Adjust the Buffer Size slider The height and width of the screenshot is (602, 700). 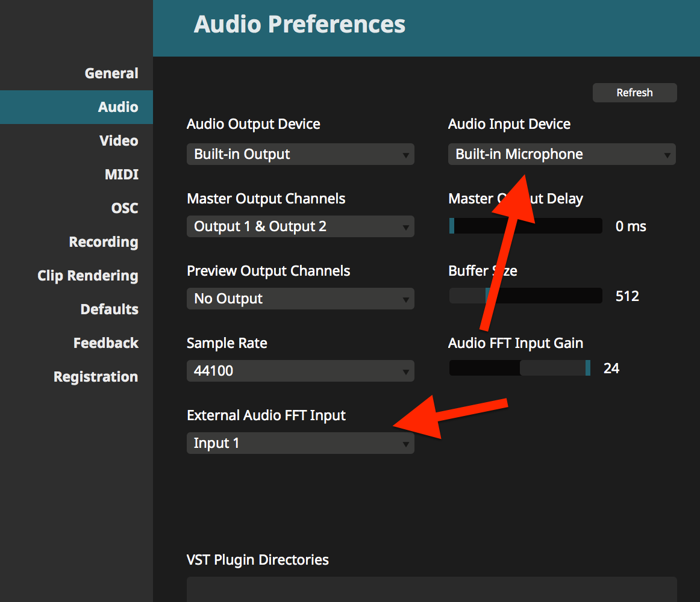point(525,296)
